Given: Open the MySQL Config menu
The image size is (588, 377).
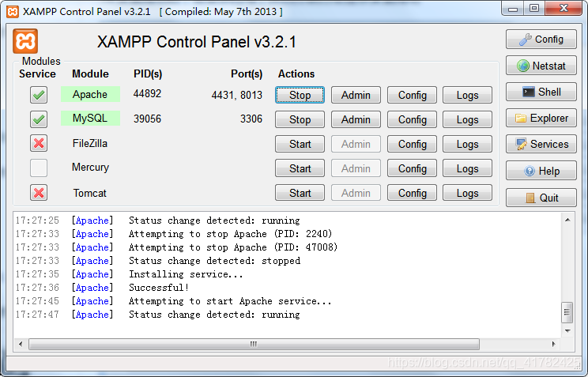Looking at the screenshot, I should (x=412, y=119).
